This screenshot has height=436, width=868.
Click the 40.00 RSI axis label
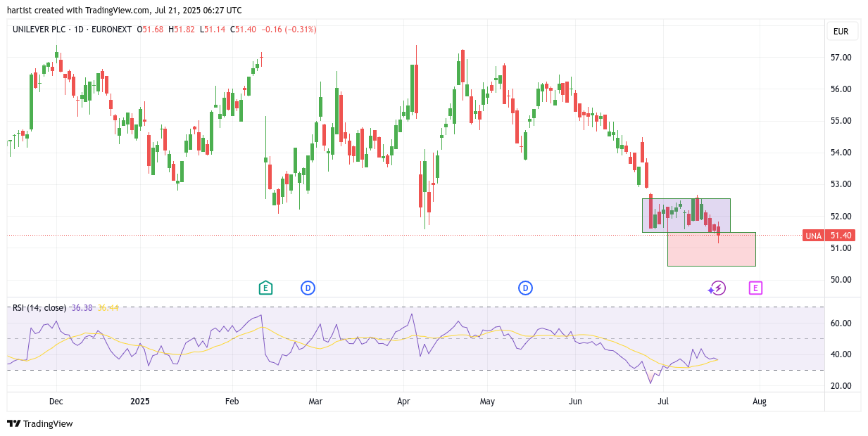pos(841,354)
